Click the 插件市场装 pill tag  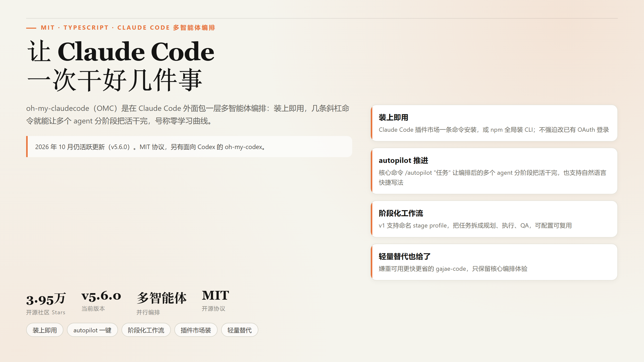[196, 330]
